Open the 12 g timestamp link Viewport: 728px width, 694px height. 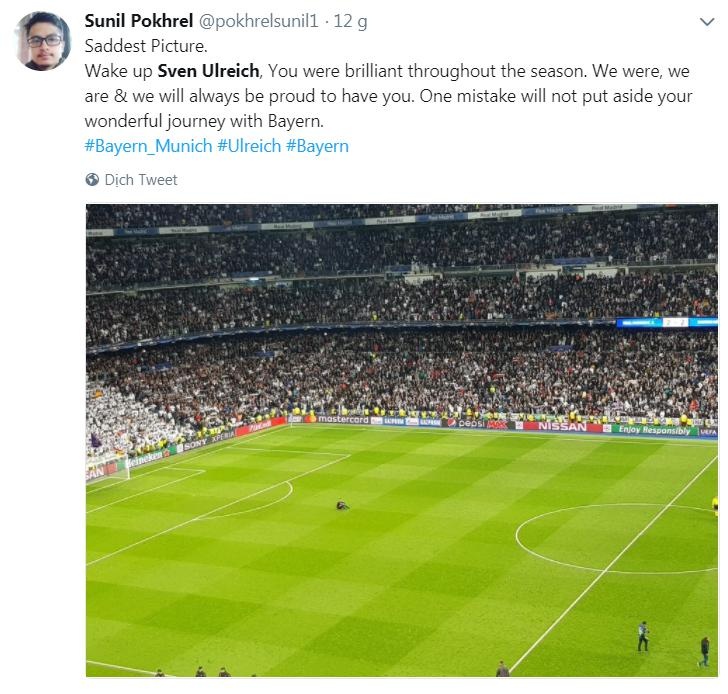pos(351,21)
